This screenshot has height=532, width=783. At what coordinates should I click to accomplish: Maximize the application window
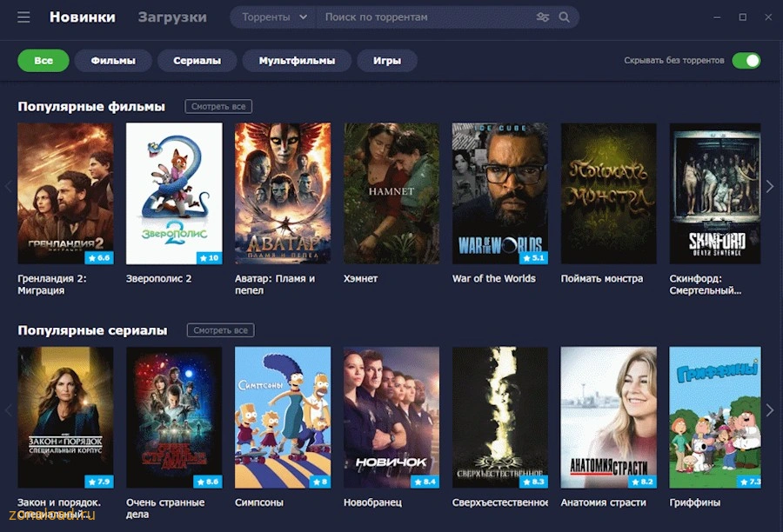[743, 17]
